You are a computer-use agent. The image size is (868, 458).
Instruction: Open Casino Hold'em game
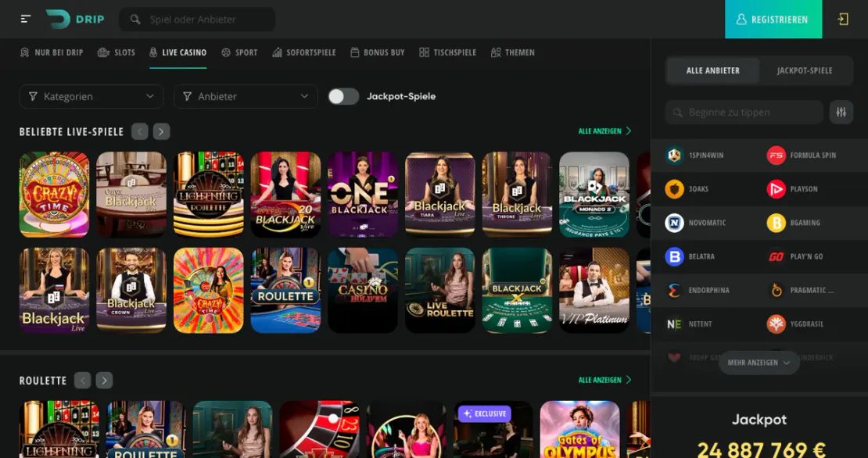click(363, 291)
